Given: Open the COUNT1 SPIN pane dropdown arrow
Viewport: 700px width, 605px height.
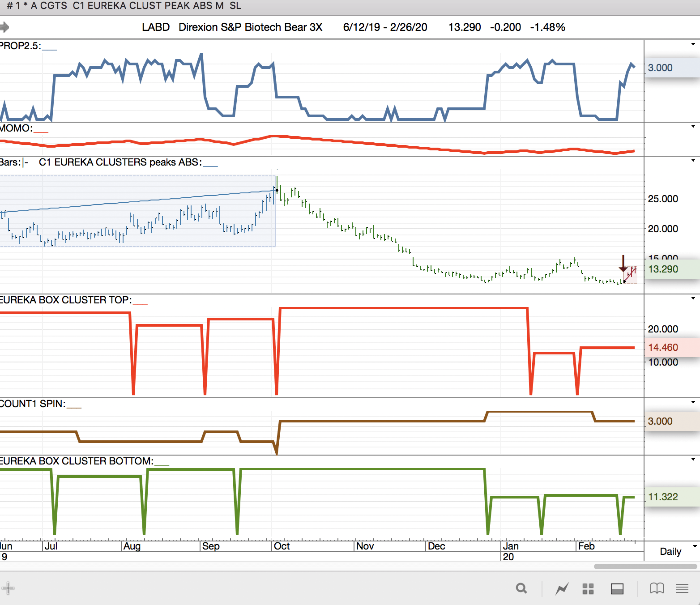Looking at the screenshot, I should 693,402.
